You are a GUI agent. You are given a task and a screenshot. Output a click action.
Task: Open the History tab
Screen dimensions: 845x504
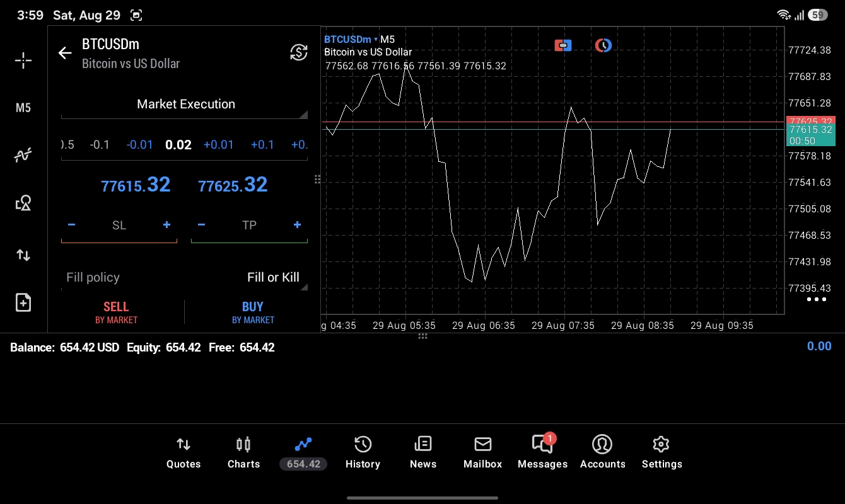coord(363,453)
